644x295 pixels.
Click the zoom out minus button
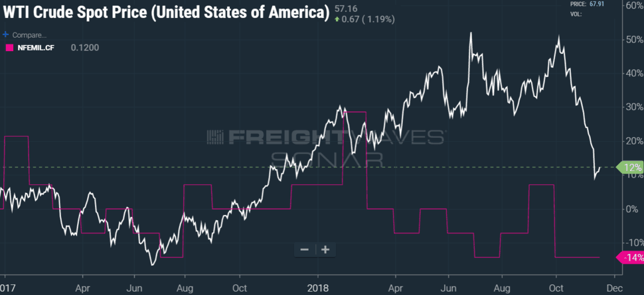click(304, 249)
